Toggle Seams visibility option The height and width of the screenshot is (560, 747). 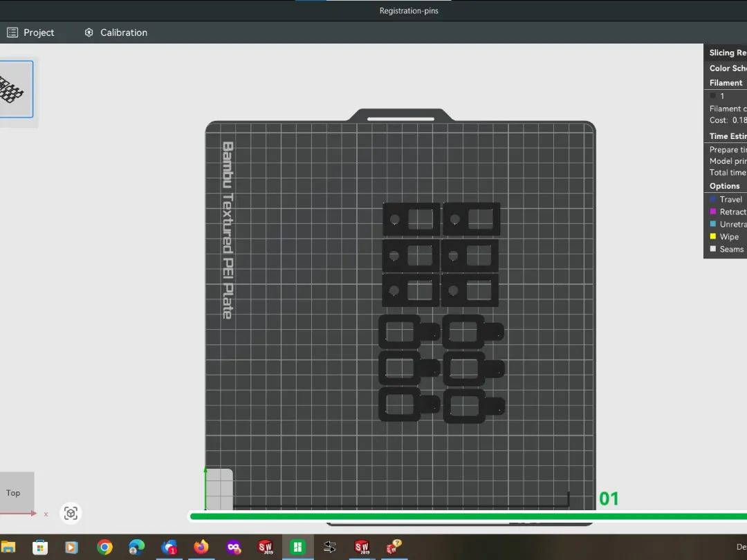pos(727,249)
